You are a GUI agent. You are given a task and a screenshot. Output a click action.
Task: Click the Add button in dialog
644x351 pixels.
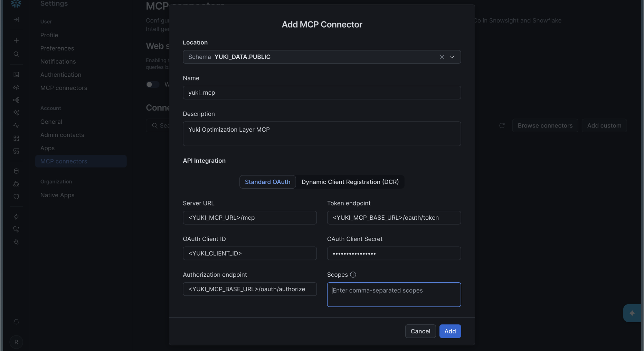point(450,331)
